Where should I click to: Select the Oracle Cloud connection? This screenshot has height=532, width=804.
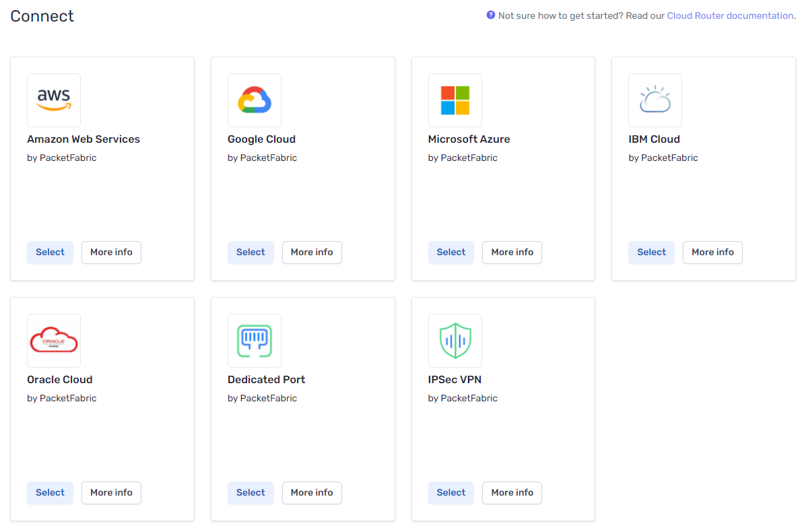[x=51, y=493]
